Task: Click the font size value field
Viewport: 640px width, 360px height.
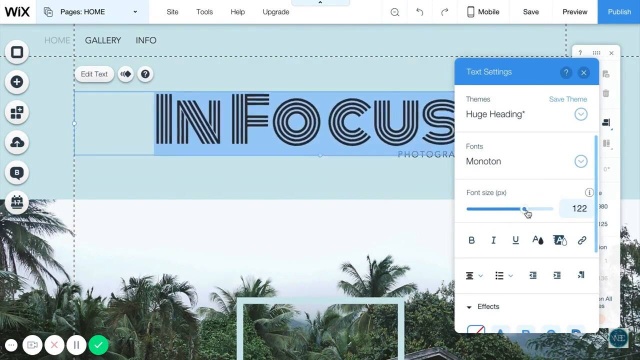Action: 576,209
